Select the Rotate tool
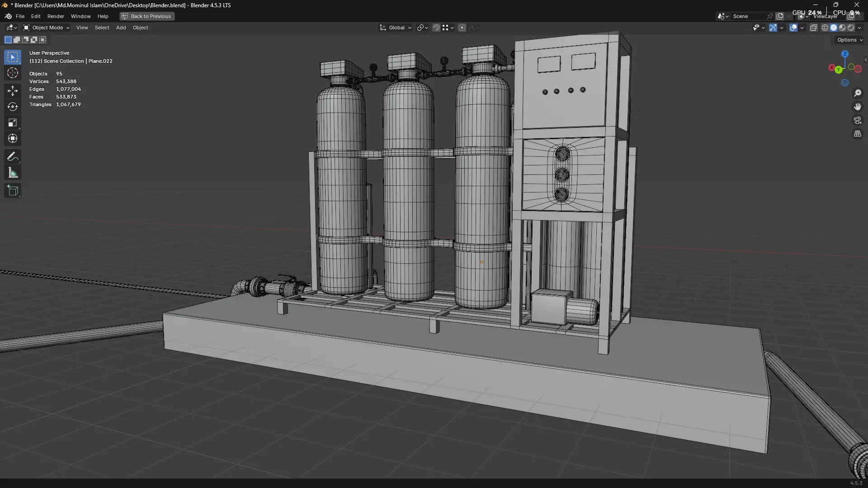 pyautogui.click(x=13, y=107)
